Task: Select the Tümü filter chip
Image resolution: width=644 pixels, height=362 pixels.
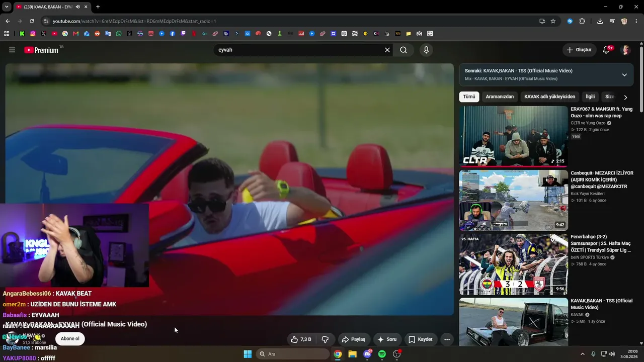Action: click(469, 97)
